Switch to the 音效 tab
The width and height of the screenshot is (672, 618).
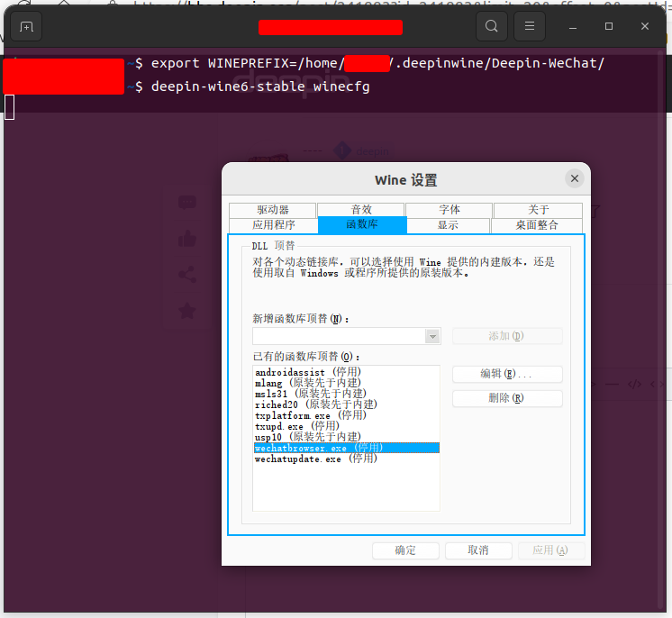[x=361, y=210]
